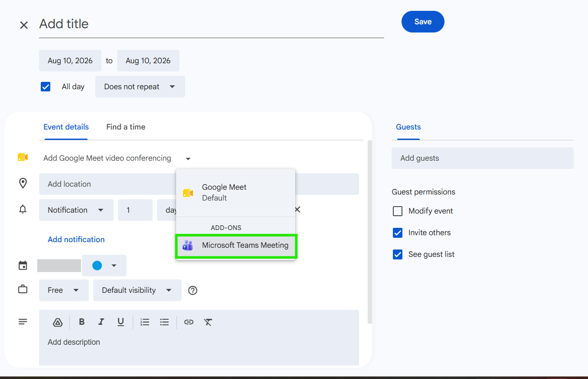
Task: Click Add notification link
Action: pos(76,240)
